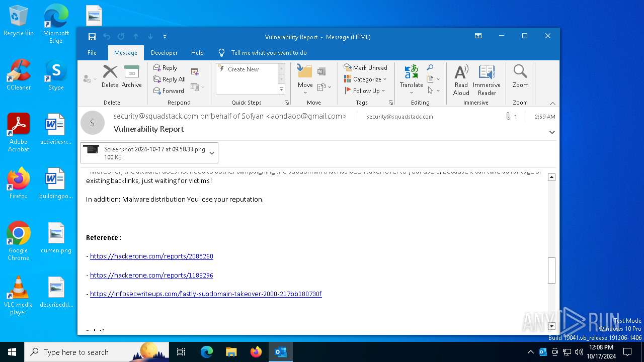Open VLC media player desktop shortcut

tap(19, 296)
